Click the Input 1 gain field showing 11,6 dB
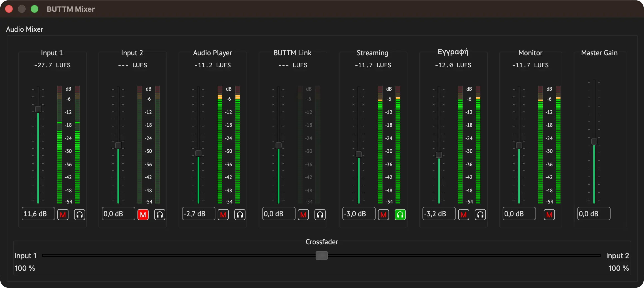The height and width of the screenshot is (288, 644). [38, 214]
